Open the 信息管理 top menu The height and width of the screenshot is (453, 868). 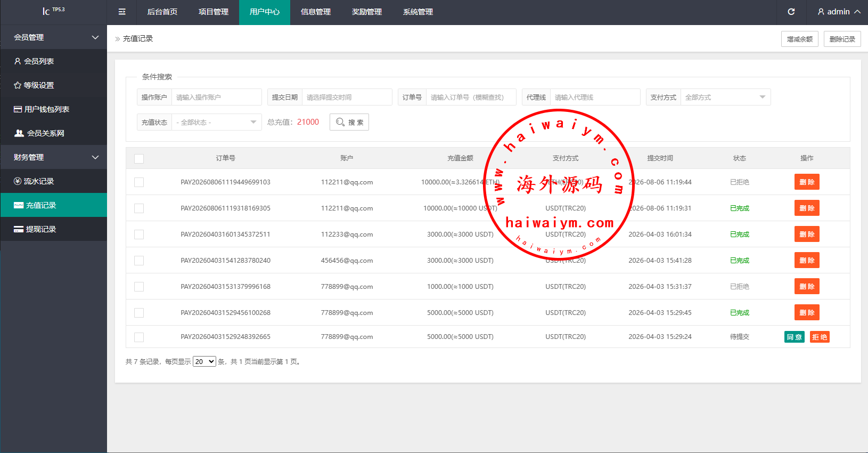point(316,12)
